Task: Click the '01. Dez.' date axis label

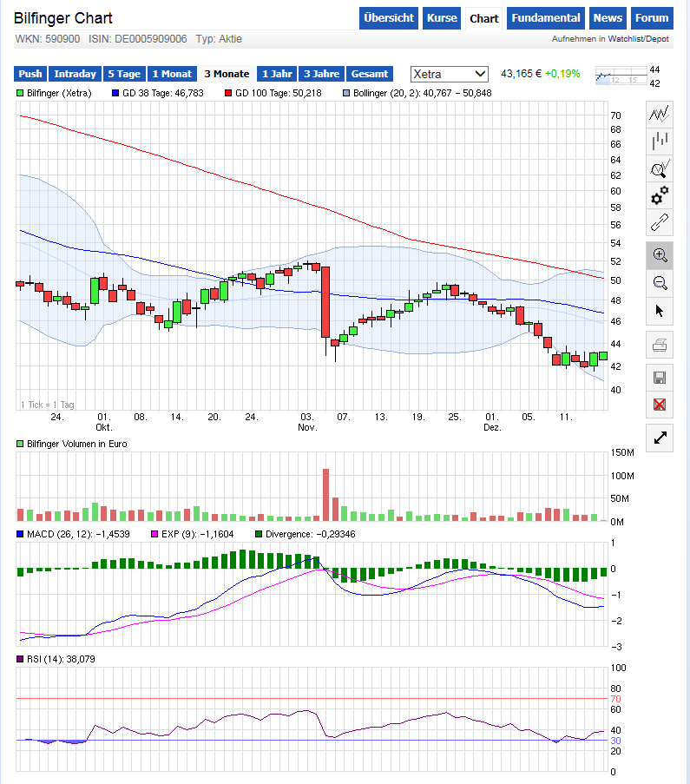Action: tap(492, 422)
